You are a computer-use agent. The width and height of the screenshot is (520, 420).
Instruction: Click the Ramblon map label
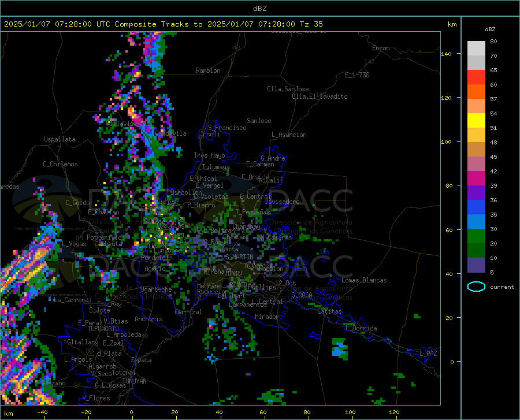(208, 70)
